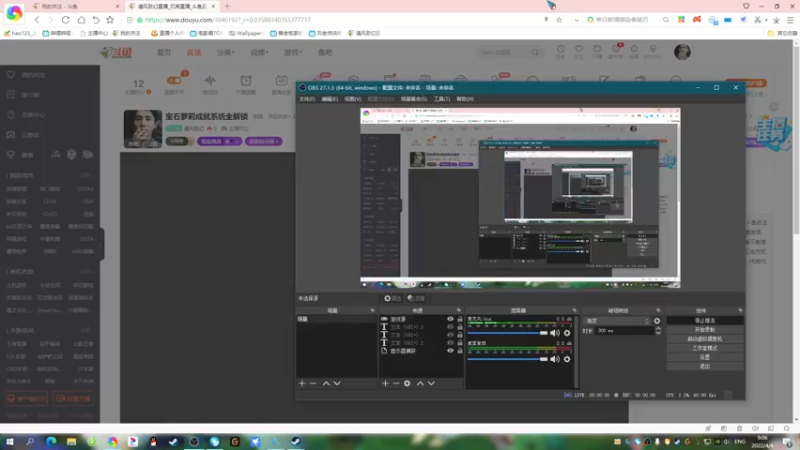This screenshot has width=800, height=450.
Task: Click browser back arrow
Action: click(x=37, y=20)
